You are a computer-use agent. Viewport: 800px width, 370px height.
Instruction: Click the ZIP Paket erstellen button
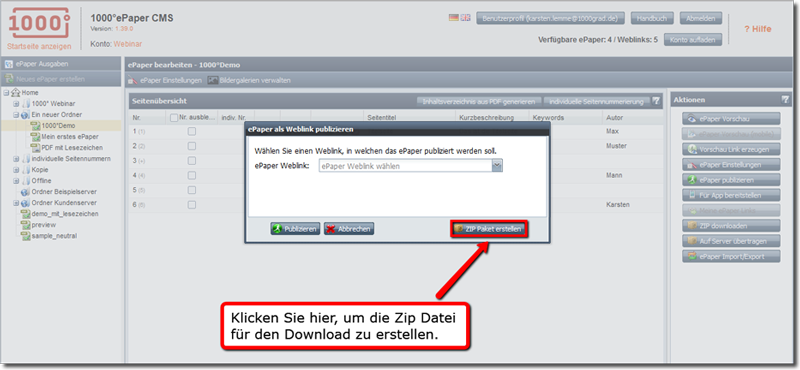click(x=489, y=230)
